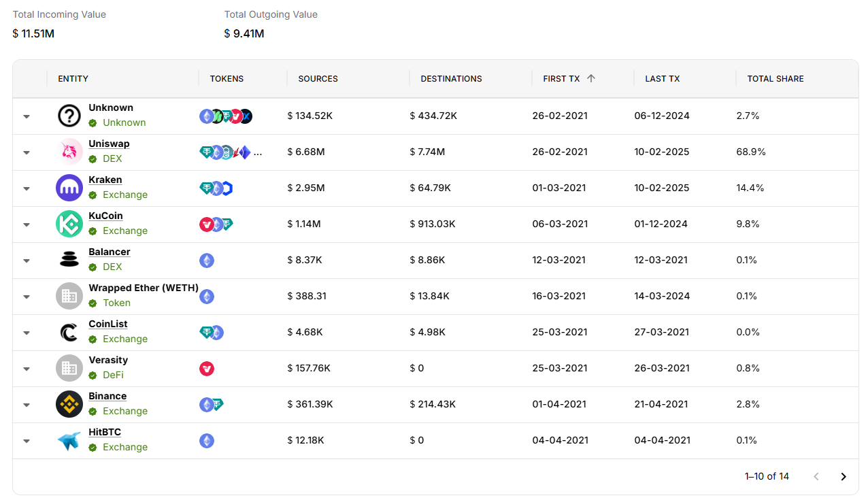This screenshot has height=500, width=868.
Task: Expand the Kraken row
Action: click(27, 188)
